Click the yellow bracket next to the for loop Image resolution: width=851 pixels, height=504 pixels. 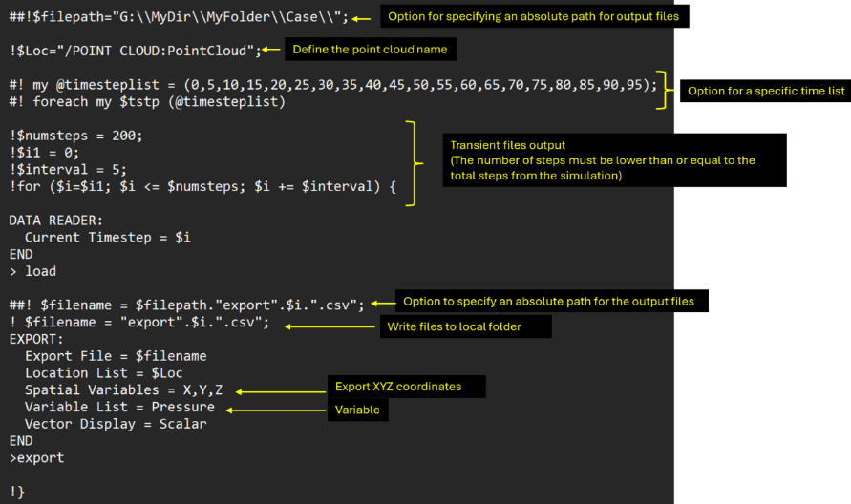pos(413,162)
